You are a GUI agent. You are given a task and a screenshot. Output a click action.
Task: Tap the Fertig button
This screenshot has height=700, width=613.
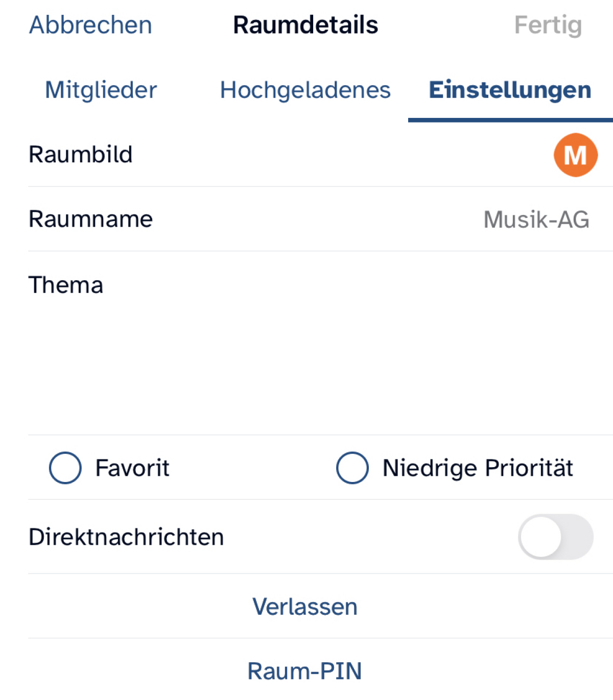(x=548, y=26)
